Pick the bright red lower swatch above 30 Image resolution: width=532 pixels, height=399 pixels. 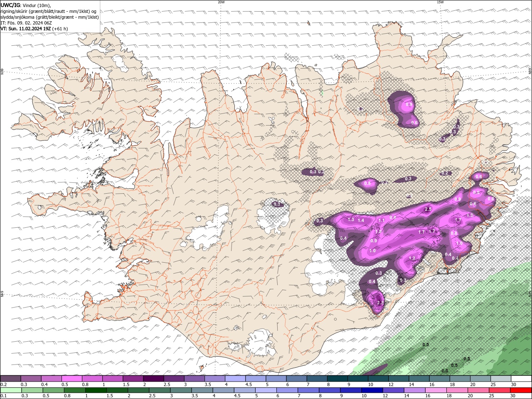pos(521,390)
